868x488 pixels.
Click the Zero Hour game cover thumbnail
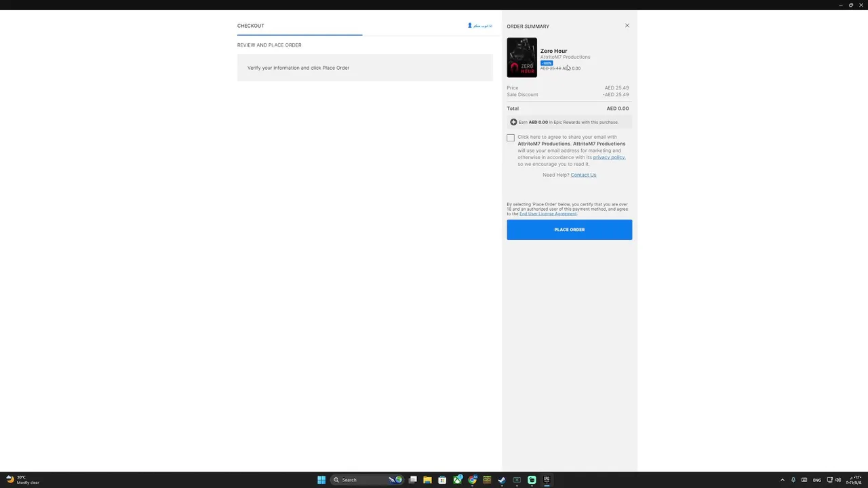coord(521,58)
